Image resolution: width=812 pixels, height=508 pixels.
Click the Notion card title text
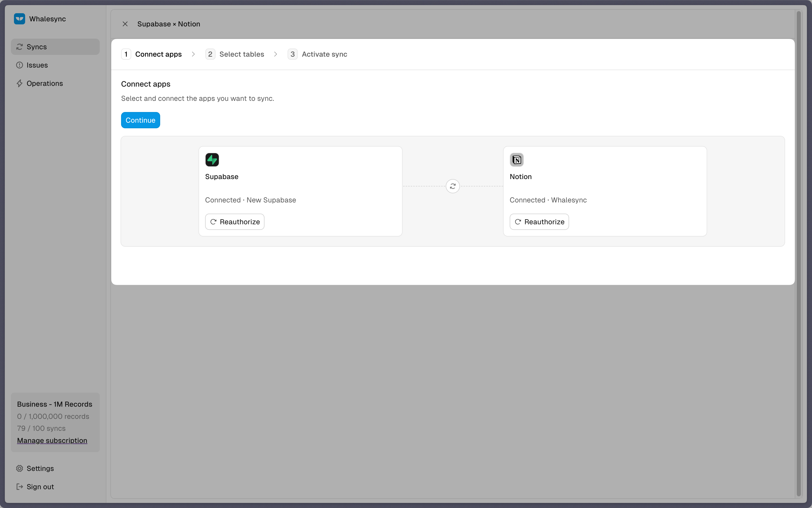point(521,177)
